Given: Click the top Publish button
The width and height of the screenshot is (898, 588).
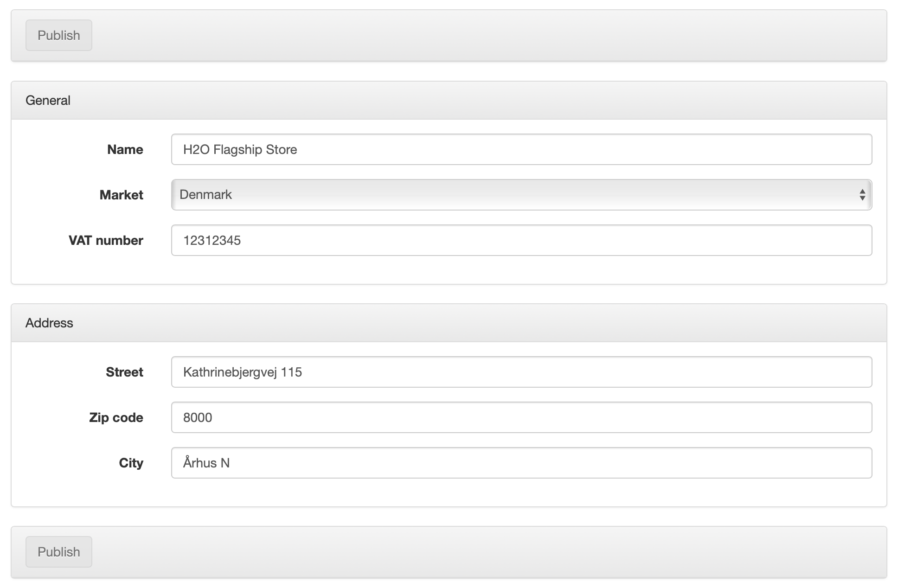Looking at the screenshot, I should (58, 35).
